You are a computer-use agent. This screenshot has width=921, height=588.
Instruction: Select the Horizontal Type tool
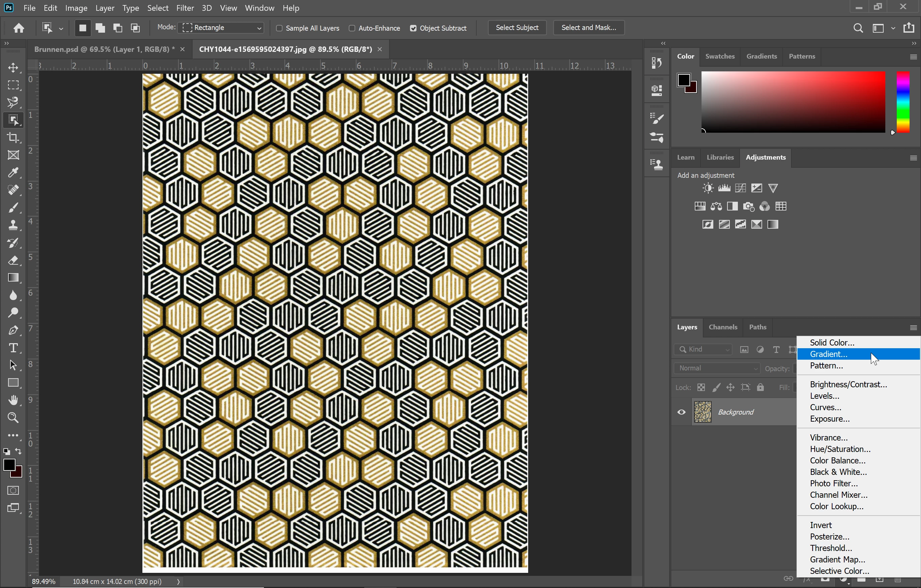pyautogui.click(x=13, y=348)
